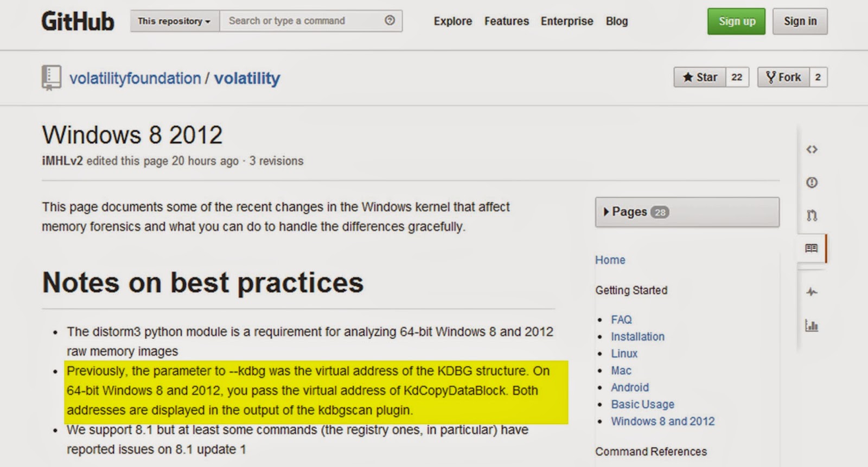Open the Explore menu item
Screen dimensions: 868x467
[452, 21]
